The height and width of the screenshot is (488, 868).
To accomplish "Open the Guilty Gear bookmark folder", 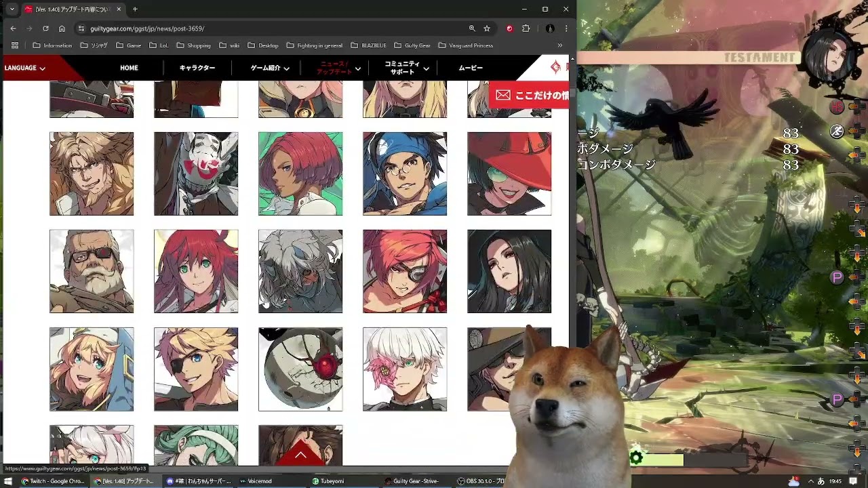I will [x=412, y=45].
